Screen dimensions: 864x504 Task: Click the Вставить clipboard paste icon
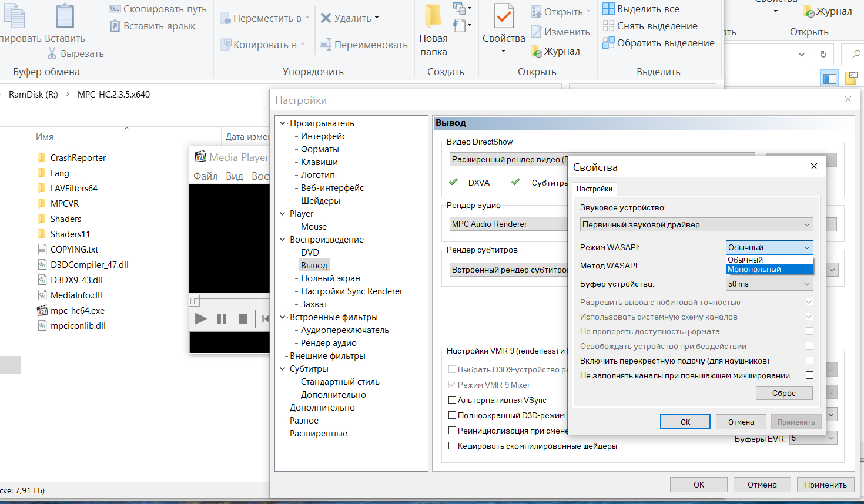[x=65, y=15]
